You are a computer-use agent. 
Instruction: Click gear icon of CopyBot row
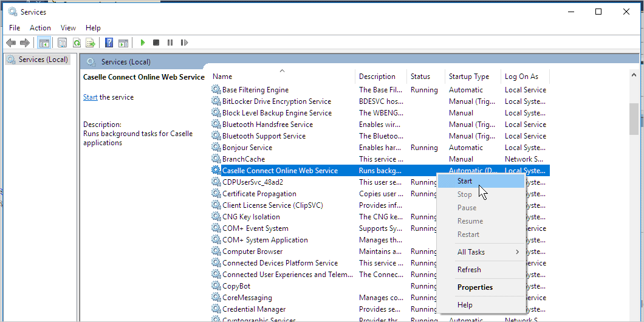(216, 286)
